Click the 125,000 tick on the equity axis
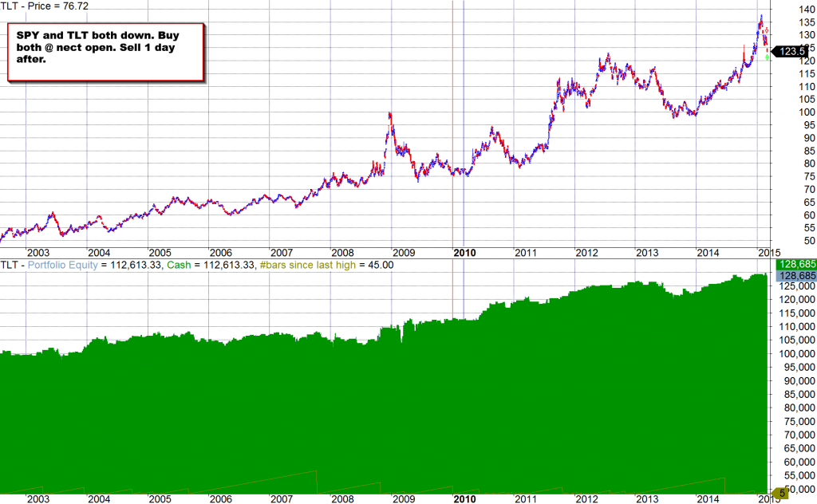 coord(798,286)
